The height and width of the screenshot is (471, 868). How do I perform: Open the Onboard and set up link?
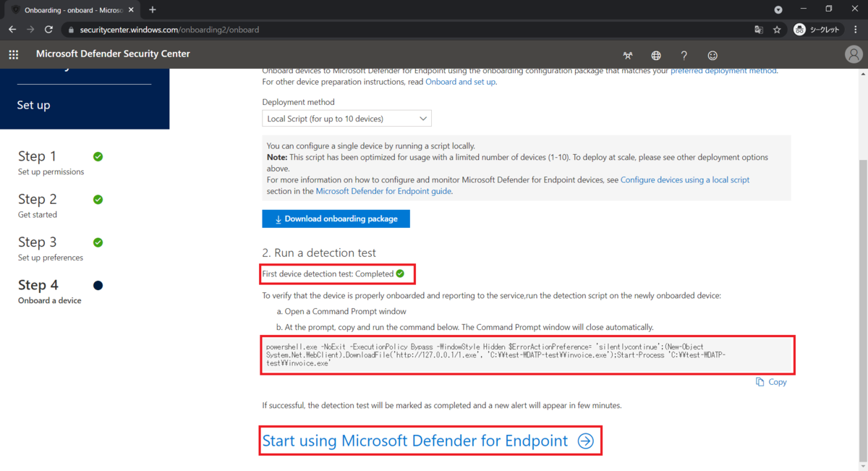(460, 82)
